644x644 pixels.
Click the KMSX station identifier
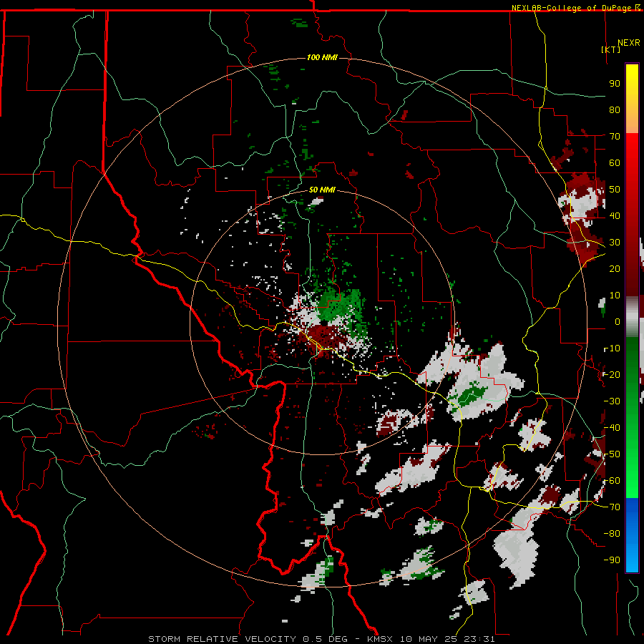[x=381, y=639]
